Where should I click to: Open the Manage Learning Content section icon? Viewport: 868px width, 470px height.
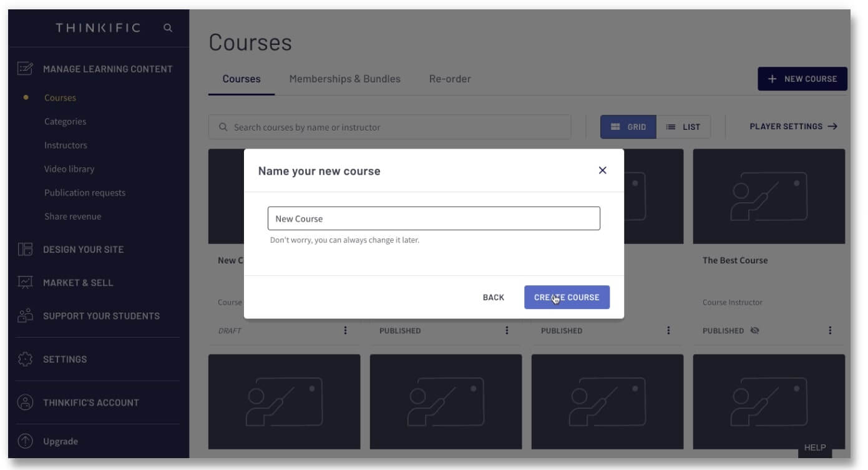point(19,69)
